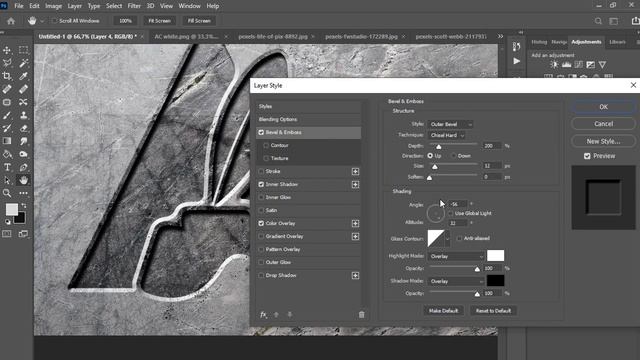Enable Anti-aliased for Gloss Contour
Screen dimensions: 640x360
click(x=460, y=238)
